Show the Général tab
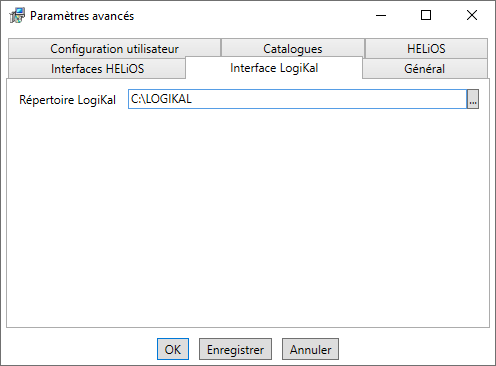This screenshot has width=496, height=366. point(425,69)
